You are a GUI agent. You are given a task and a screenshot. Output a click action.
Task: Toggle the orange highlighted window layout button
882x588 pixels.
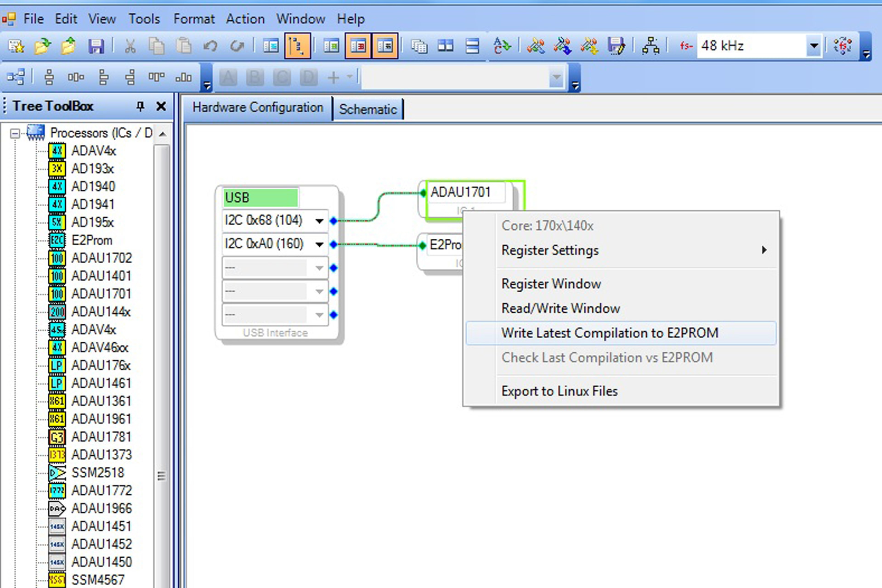pos(358,46)
